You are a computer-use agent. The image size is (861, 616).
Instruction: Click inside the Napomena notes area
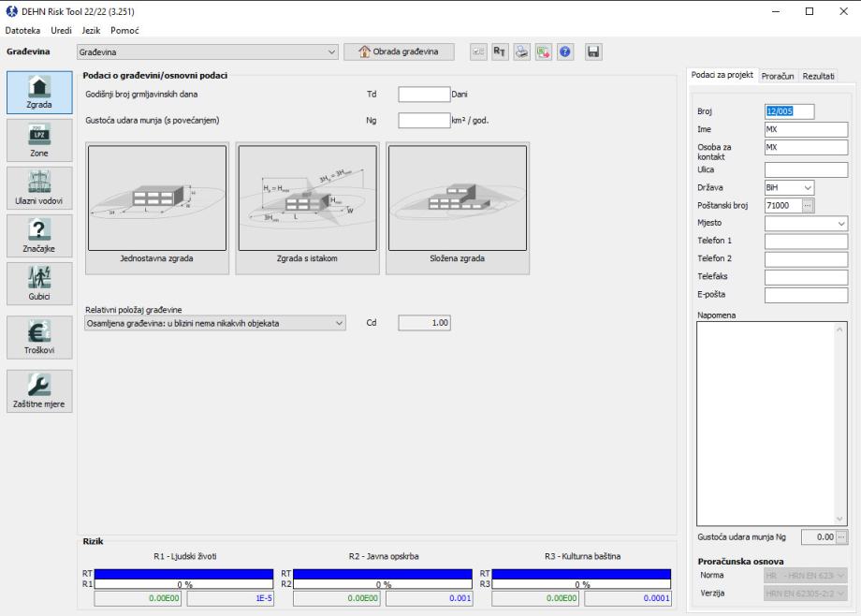coord(766,424)
